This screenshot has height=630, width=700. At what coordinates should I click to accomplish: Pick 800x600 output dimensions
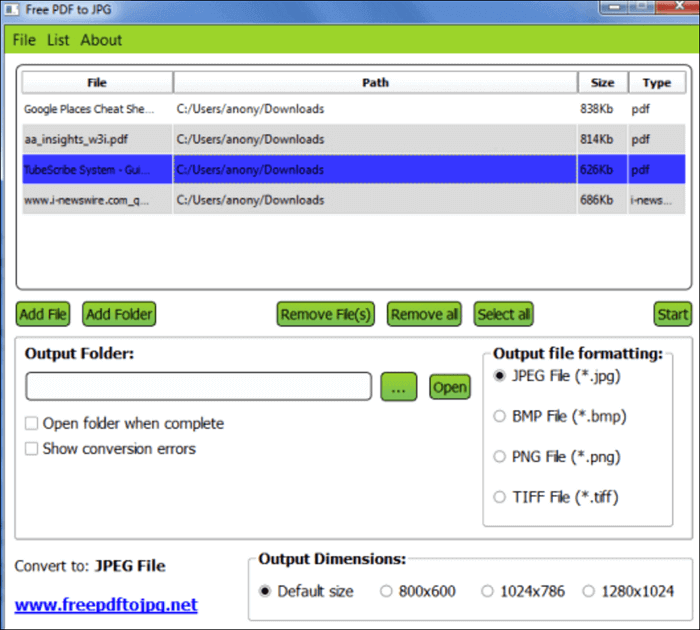(386, 591)
